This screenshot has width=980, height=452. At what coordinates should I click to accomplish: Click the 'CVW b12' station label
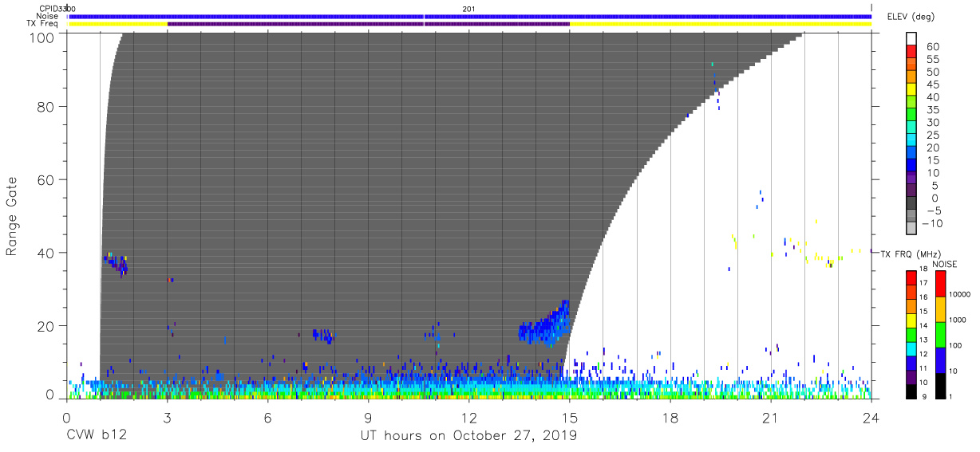tap(96, 436)
